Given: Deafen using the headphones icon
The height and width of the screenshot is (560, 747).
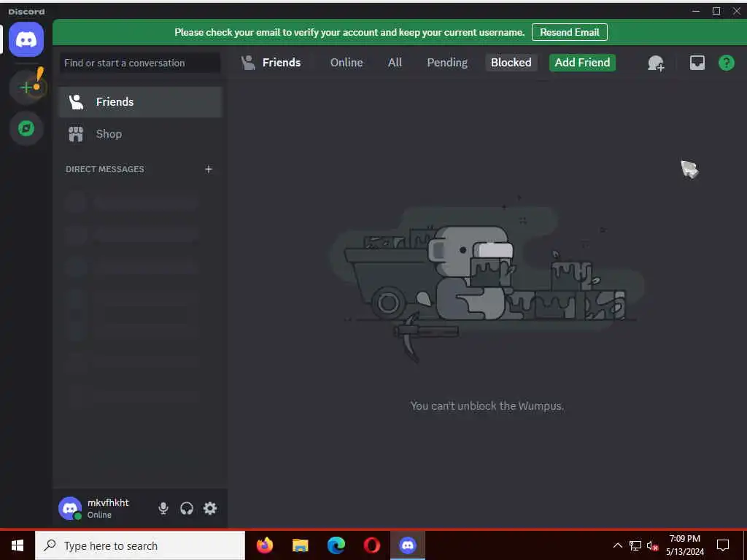Looking at the screenshot, I should [x=186, y=508].
